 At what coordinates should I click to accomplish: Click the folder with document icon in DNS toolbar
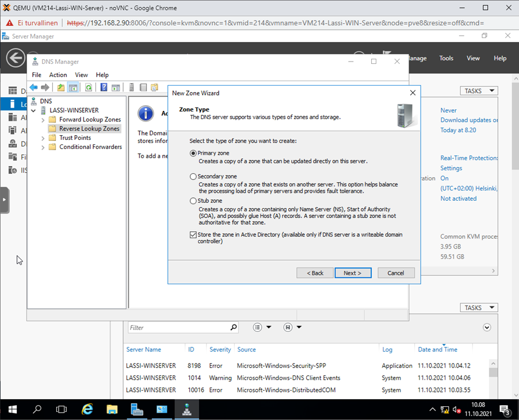point(155,87)
